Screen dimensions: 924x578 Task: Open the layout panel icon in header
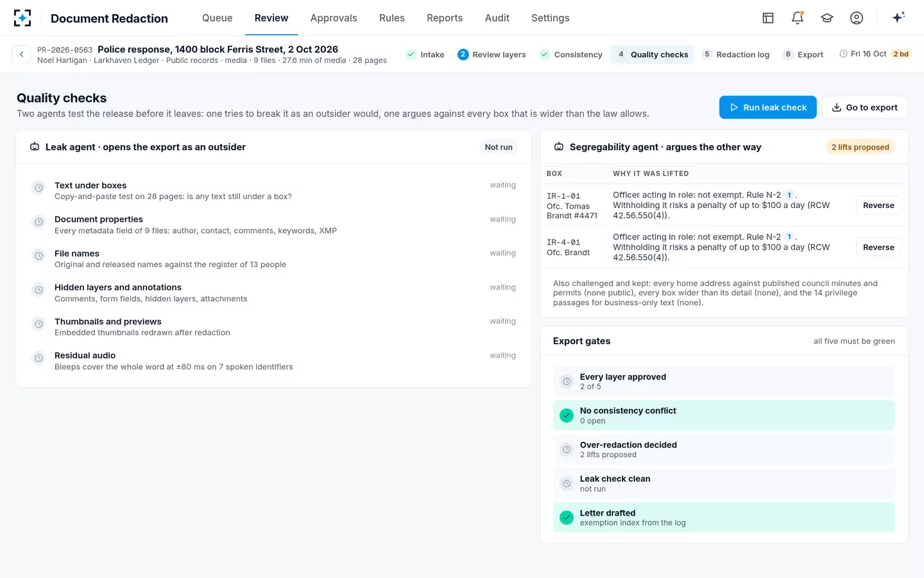click(x=768, y=18)
